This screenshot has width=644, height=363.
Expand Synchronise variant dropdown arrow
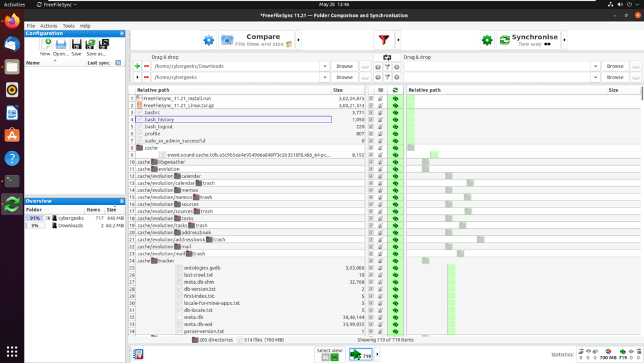[564, 40]
